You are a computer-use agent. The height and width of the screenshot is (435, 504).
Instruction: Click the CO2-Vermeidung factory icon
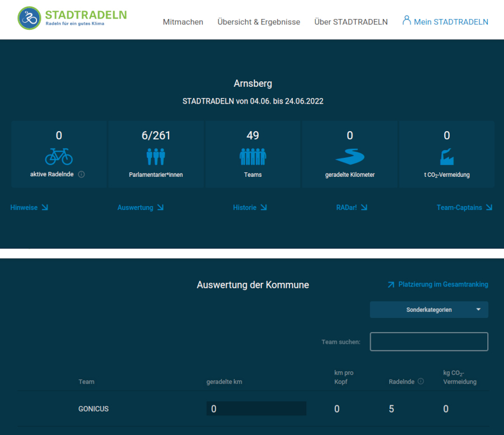(x=447, y=156)
